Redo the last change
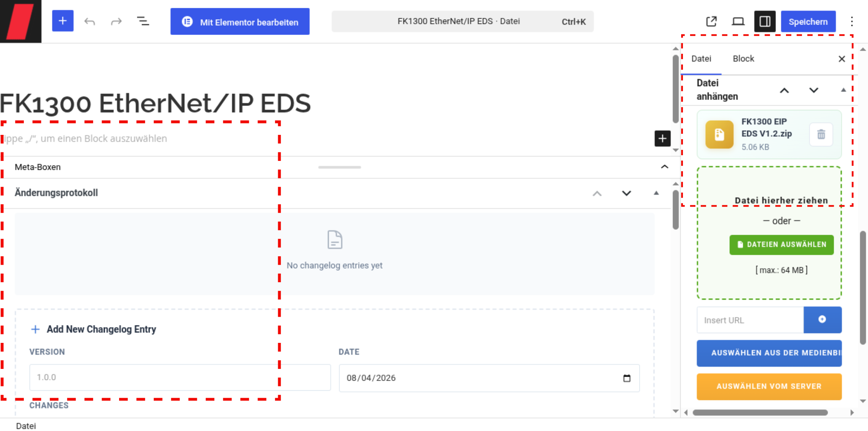This screenshot has height=431, width=868. tap(116, 21)
